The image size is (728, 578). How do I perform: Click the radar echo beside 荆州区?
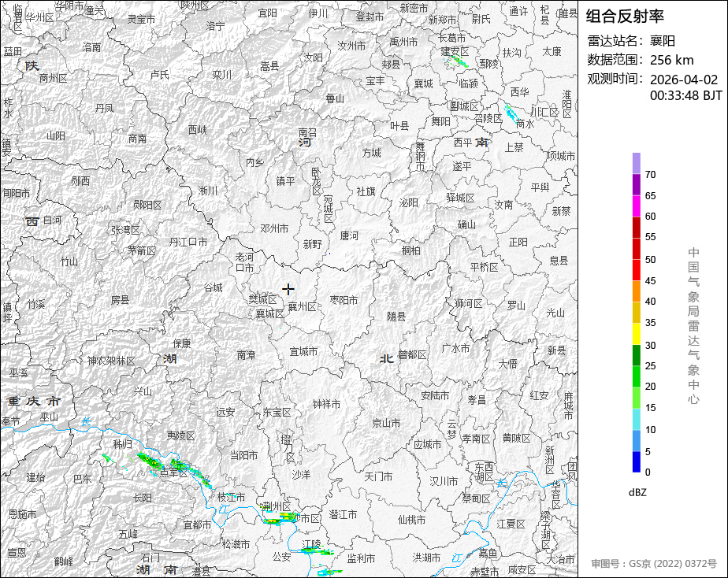coord(280,518)
